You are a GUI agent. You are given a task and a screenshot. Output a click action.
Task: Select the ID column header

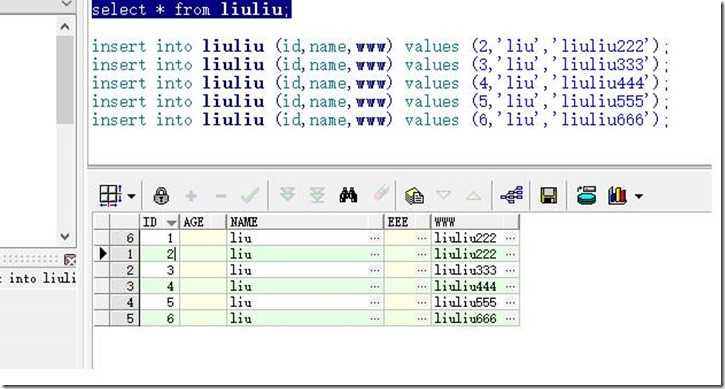(x=160, y=222)
